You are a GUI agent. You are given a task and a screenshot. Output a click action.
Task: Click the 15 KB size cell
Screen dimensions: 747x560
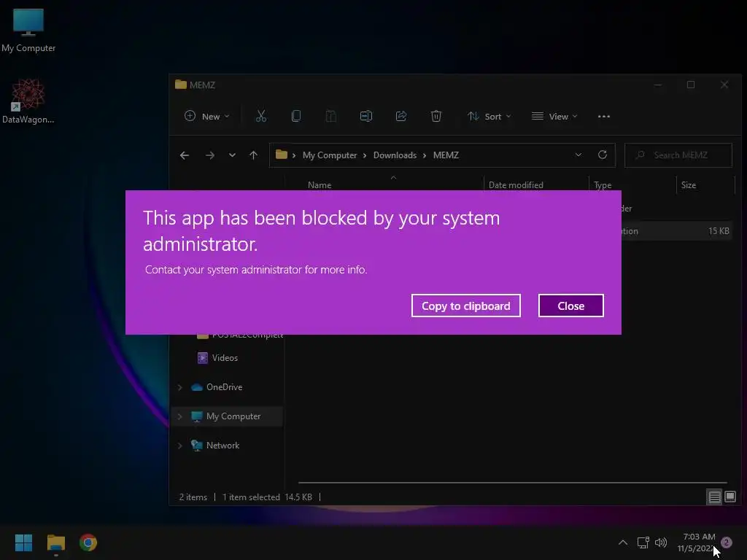pos(719,231)
